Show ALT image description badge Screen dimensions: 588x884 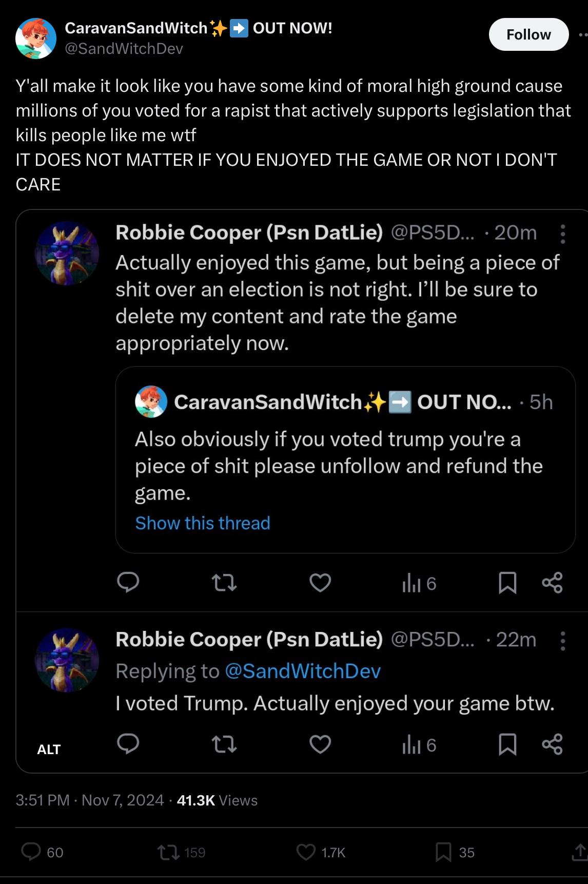tap(49, 750)
